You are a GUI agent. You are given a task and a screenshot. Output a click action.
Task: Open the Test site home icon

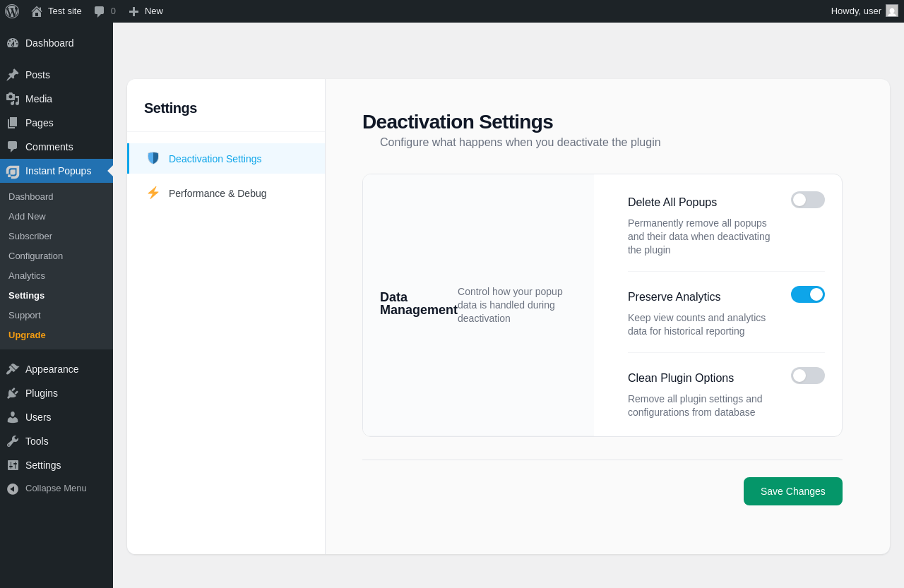[x=37, y=11]
